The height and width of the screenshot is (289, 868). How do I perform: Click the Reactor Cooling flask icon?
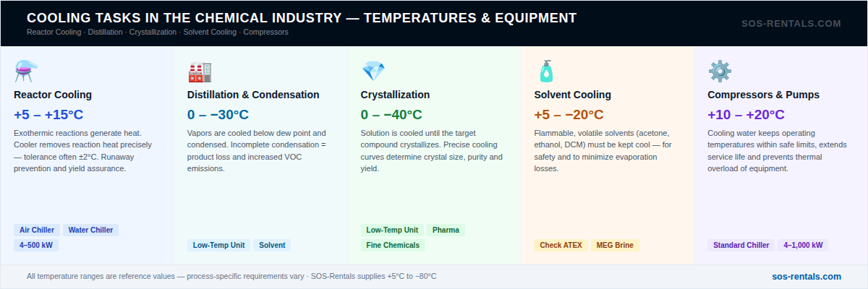pyautogui.click(x=25, y=71)
